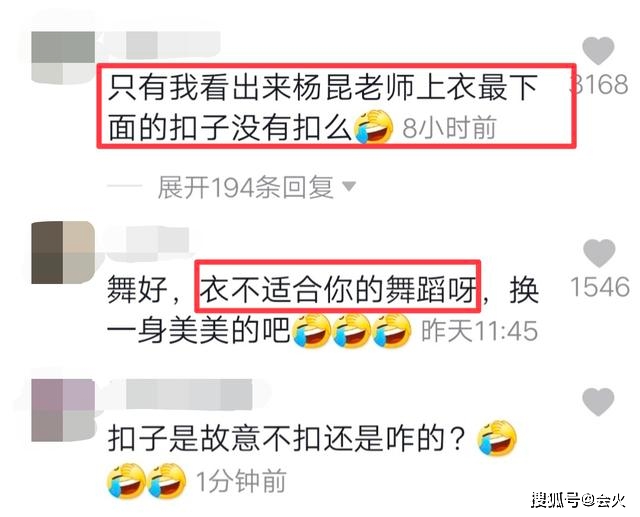Tap third commenter's blurred username
640x517 pixels.
point(189,393)
